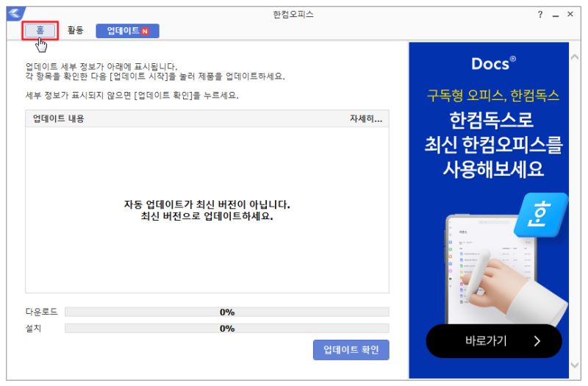Click the '자동 업데이트가 최신 버전이 아닙니다.' message

tap(207, 205)
